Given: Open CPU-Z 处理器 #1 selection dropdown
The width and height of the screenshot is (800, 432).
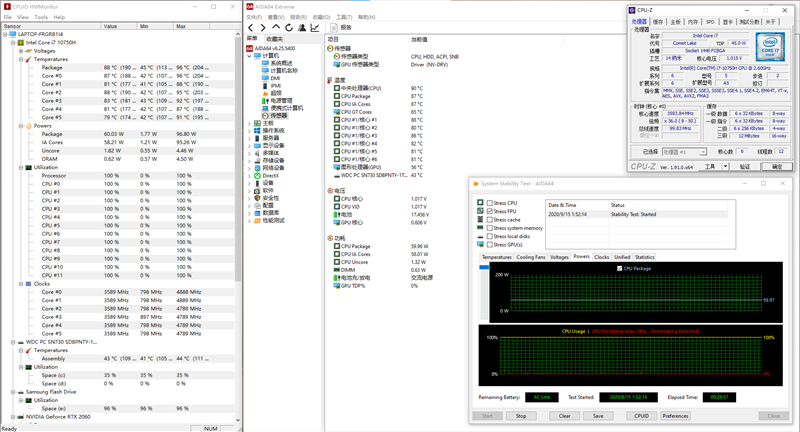Looking at the screenshot, I should [x=703, y=152].
